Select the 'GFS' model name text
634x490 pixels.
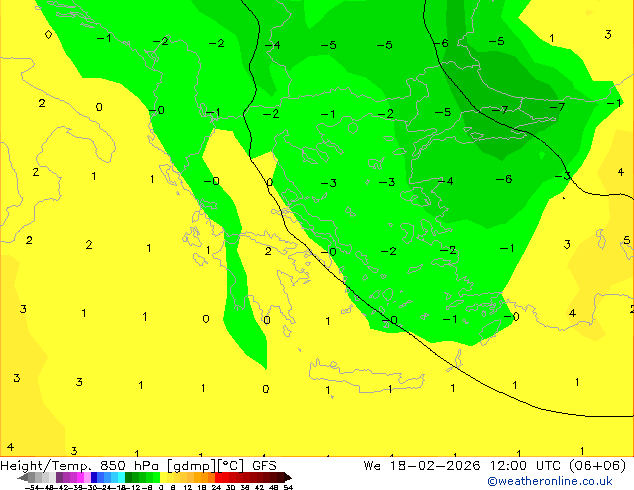coord(264,466)
